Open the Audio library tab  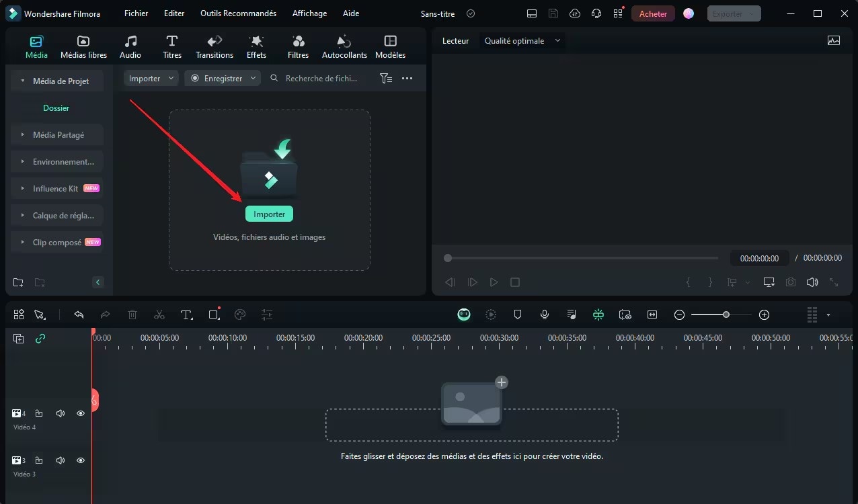point(130,46)
